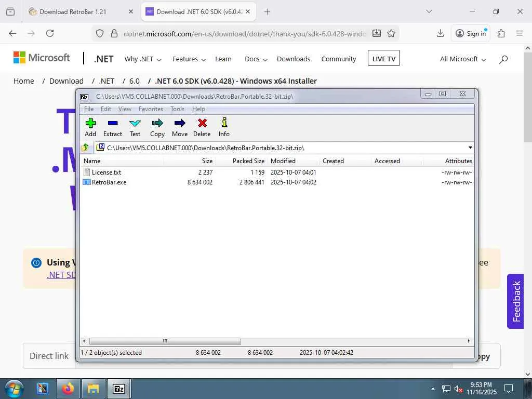This screenshot has width=532, height=399.
Task: Click the 7-Zip horizontal scrollbar thumb
Action: tap(165, 341)
